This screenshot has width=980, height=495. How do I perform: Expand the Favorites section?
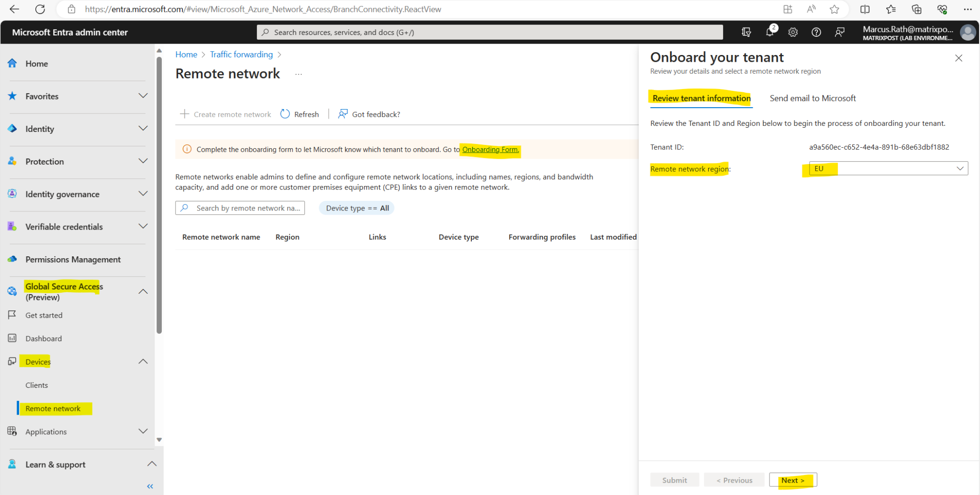(143, 96)
